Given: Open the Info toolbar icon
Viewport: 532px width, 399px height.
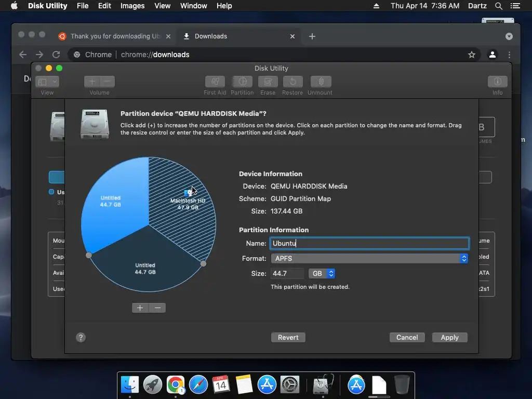Looking at the screenshot, I should (497, 82).
